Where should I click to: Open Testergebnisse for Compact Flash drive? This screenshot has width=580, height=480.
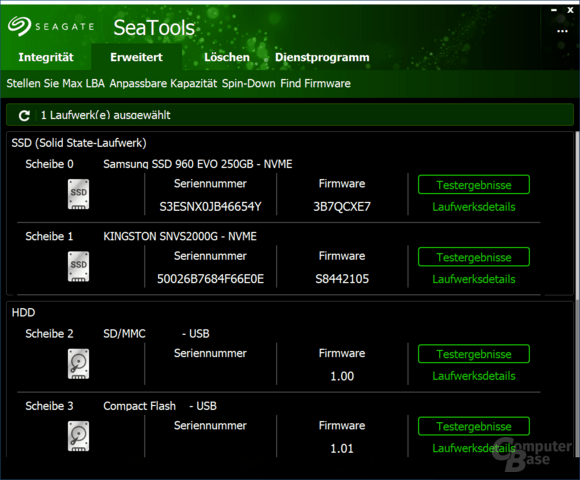tap(474, 426)
